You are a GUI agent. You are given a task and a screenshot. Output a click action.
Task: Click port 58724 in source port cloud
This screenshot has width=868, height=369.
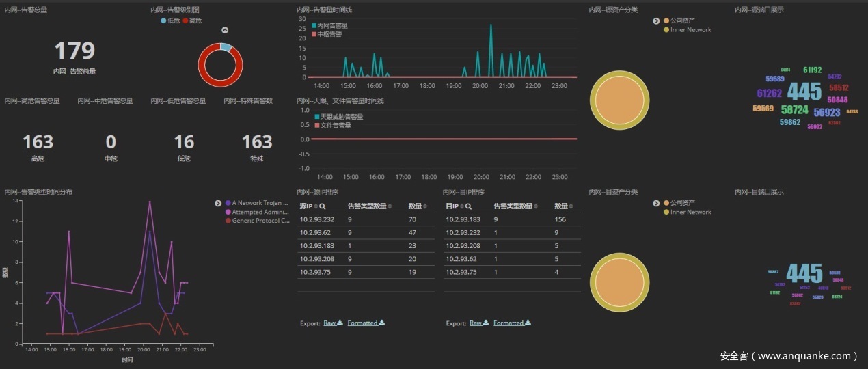pos(794,109)
